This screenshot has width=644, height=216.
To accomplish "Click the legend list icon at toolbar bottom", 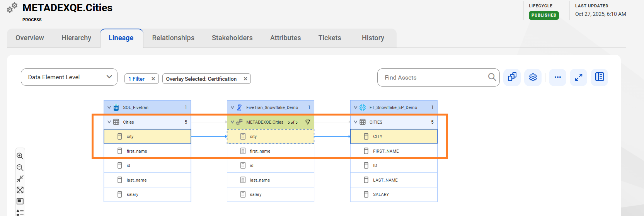I will (20, 213).
